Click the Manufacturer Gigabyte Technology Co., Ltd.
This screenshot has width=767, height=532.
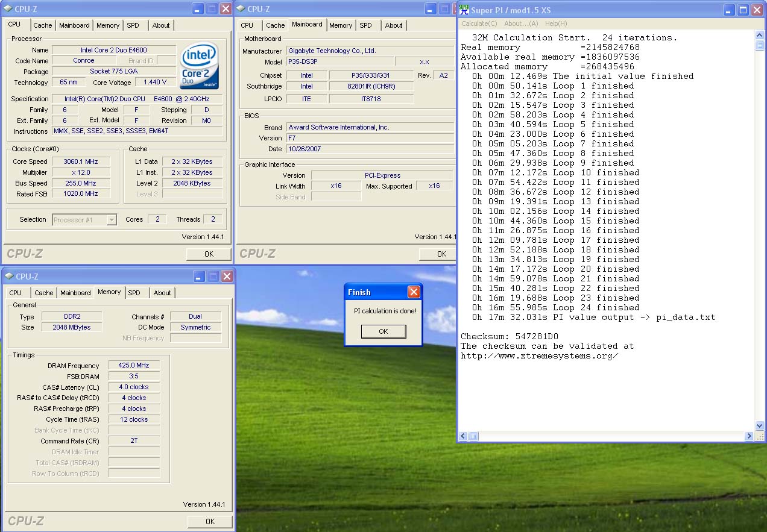pos(370,51)
